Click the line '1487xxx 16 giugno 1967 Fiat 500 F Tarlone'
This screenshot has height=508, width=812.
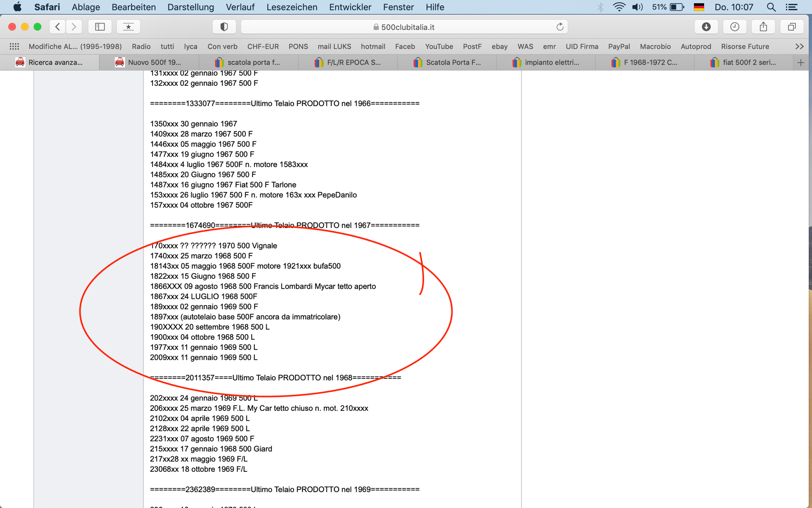[223, 185]
